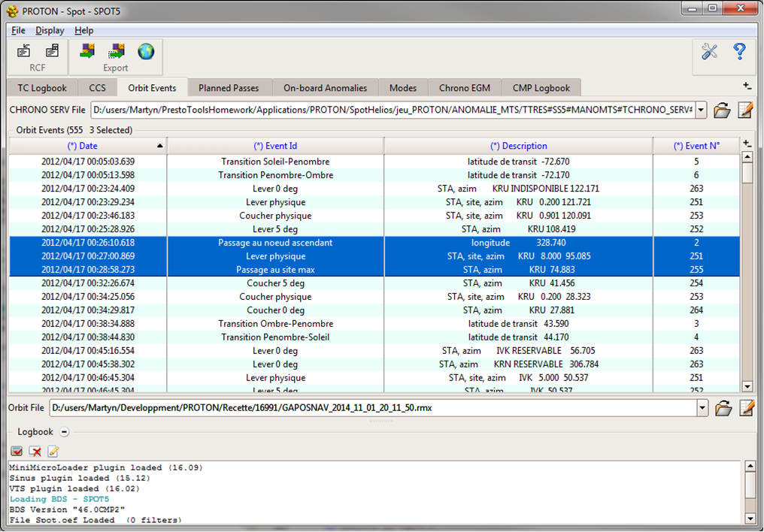Click the checkmark validation icon in Logbook
Screen dimensions: 764x532
16,451
